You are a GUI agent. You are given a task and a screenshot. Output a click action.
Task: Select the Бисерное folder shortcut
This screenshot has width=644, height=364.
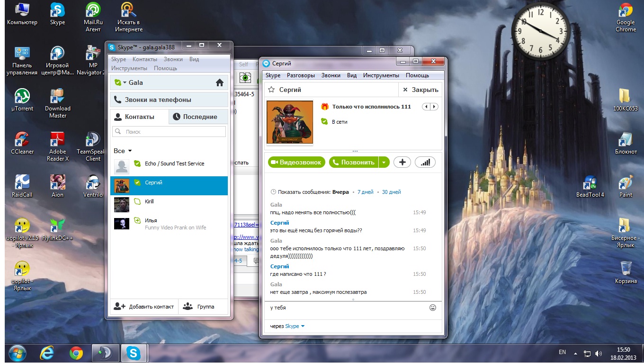coord(626,233)
